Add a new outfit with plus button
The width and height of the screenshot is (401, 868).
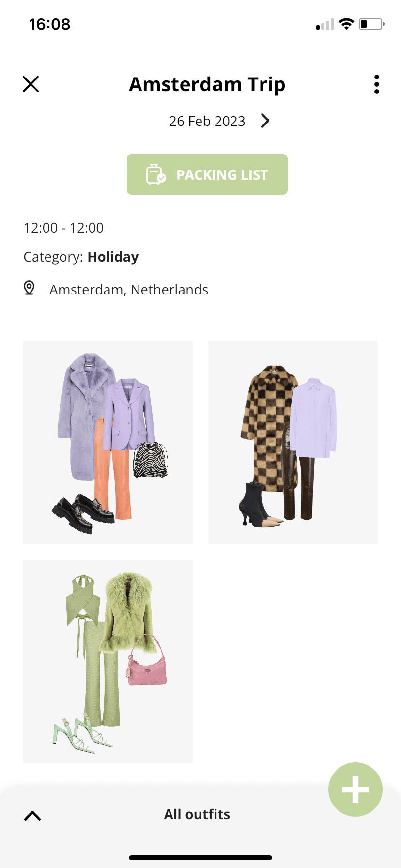355,790
